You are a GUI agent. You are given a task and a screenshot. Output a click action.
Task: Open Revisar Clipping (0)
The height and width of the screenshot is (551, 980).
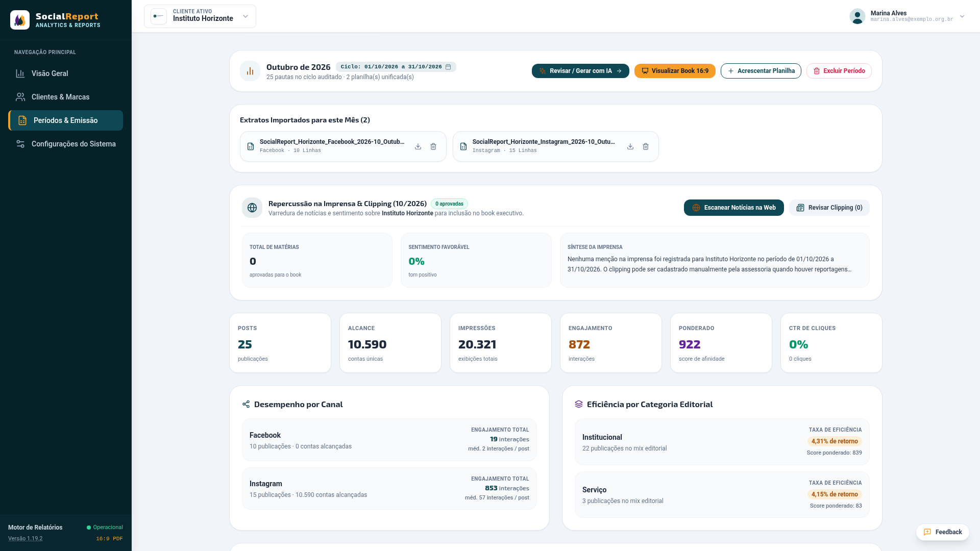pyautogui.click(x=829, y=208)
